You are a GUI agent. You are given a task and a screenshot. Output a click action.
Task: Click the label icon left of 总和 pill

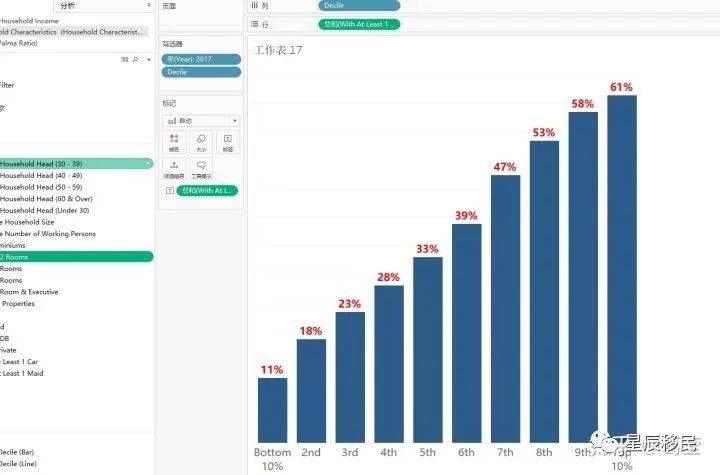[169, 190]
